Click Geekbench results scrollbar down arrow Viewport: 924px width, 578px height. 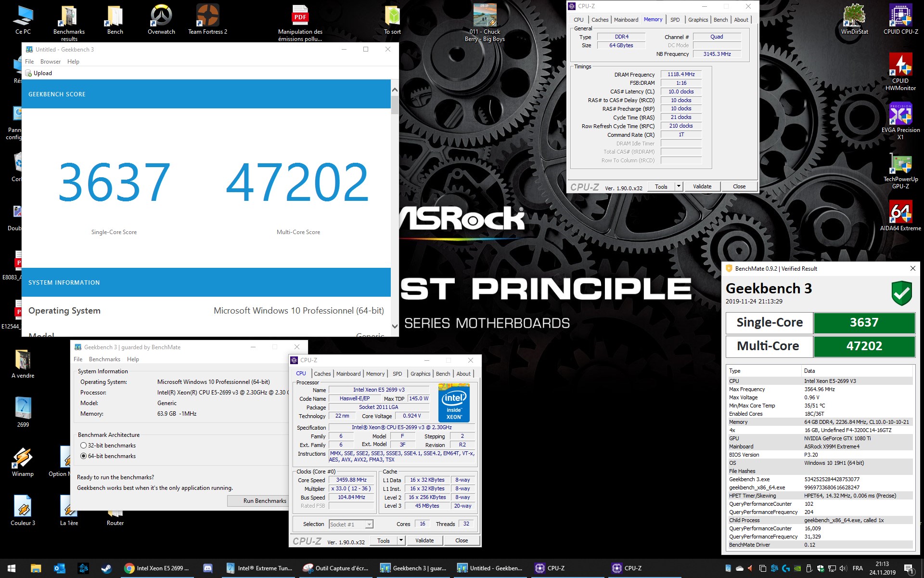click(395, 326)
